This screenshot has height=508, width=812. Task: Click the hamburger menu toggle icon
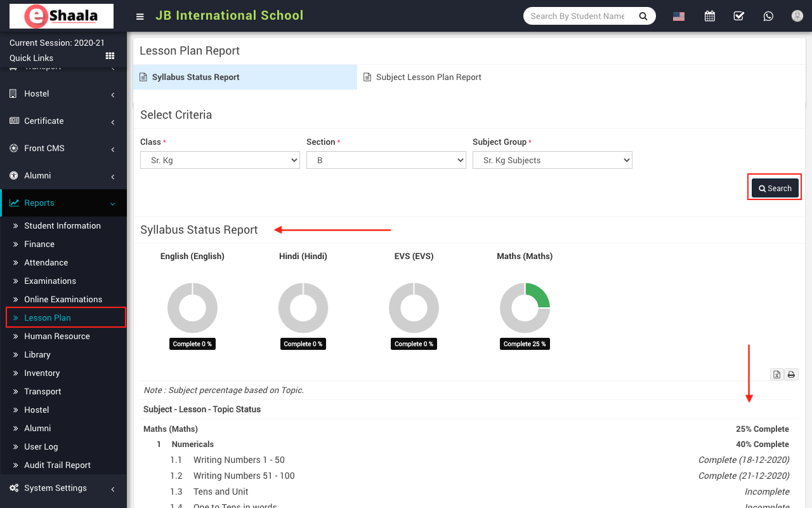point(140,17)
